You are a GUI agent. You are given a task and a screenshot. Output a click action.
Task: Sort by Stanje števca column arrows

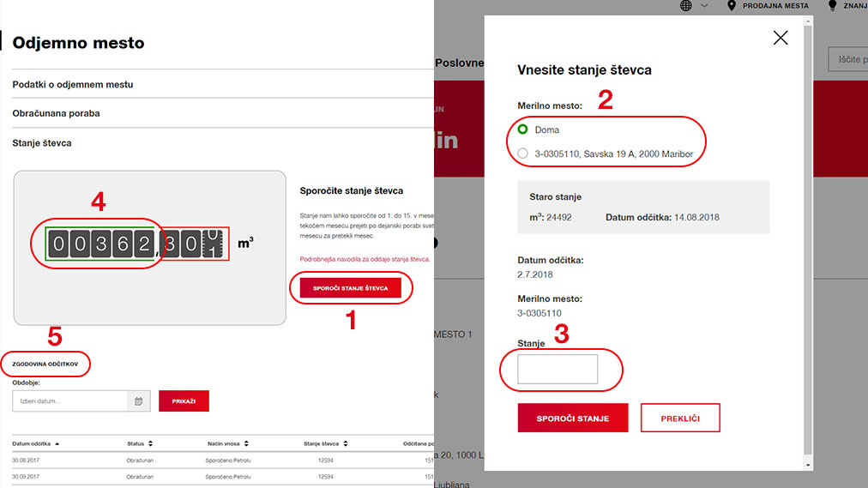pyautogui.click(x=344, y=443)
